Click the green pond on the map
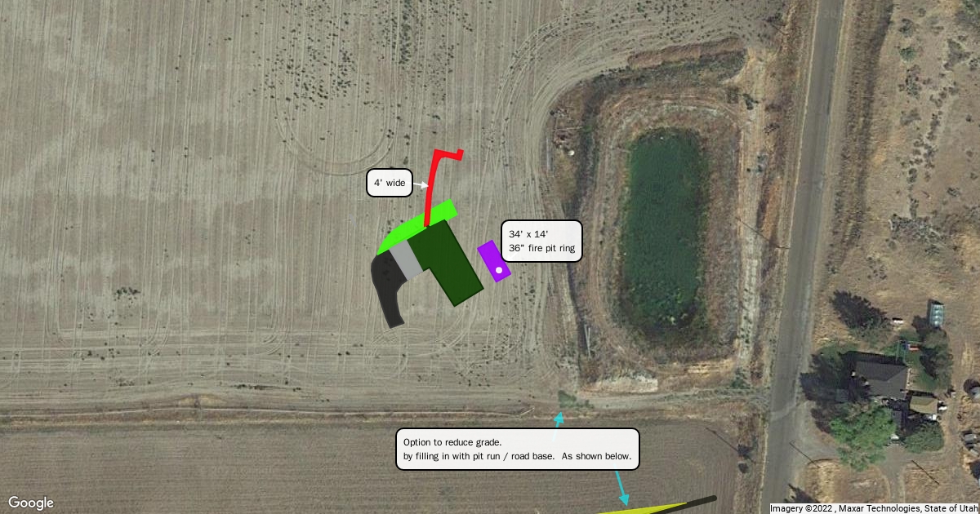 point(662,236)
